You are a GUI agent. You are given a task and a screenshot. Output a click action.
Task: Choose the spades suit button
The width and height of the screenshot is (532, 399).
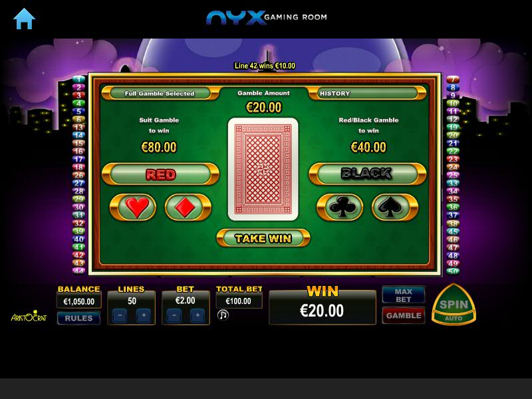395,207
